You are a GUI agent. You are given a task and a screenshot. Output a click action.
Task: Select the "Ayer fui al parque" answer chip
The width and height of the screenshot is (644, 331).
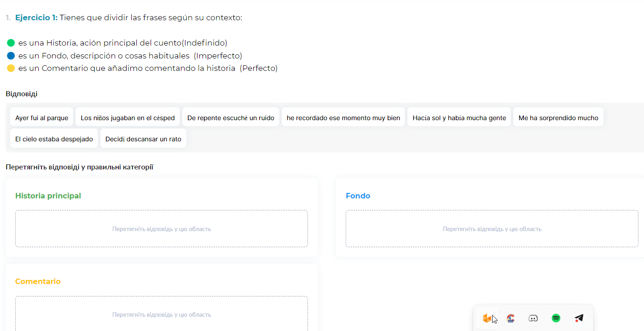pos(41,118)
